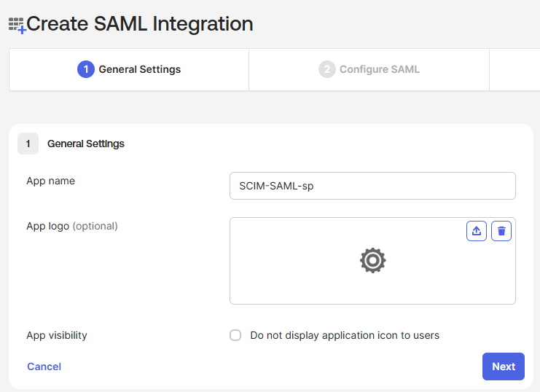The image size is (540, 392).
Task: Click the step 2 circle badge
Action: click(x=326, y=69)
